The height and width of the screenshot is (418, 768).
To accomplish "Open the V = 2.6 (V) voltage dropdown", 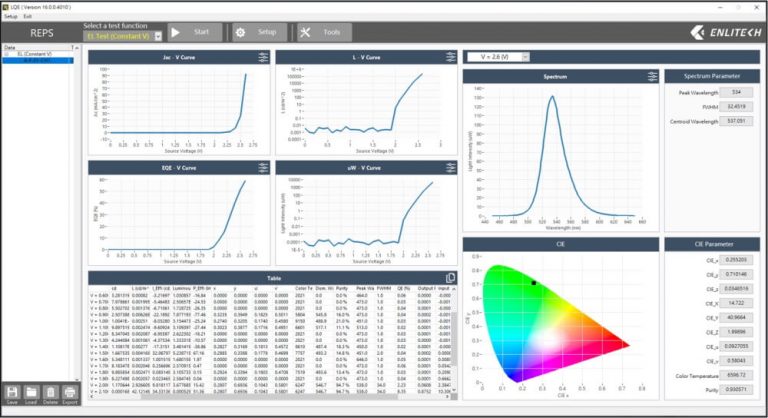I will point(498,57).
